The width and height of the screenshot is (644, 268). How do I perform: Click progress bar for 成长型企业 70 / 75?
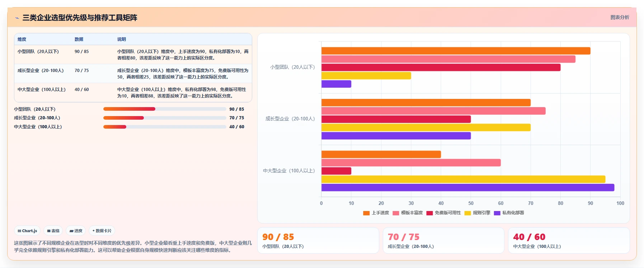coord(165,118)
